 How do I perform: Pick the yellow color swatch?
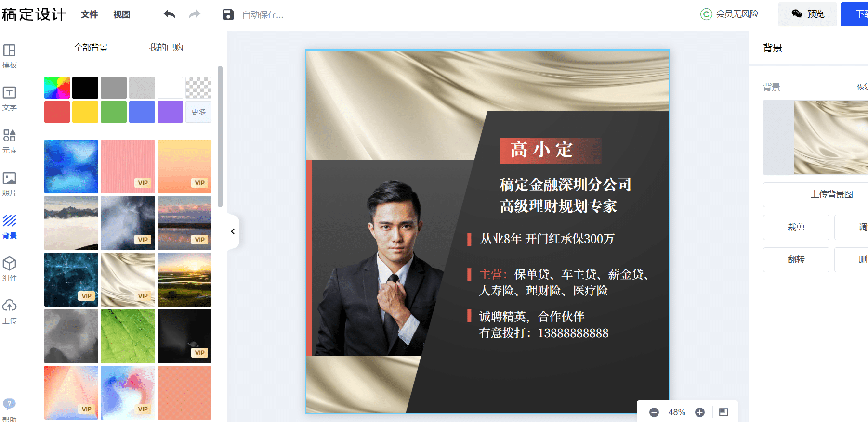pyautogui.click(x=85, y=112)
